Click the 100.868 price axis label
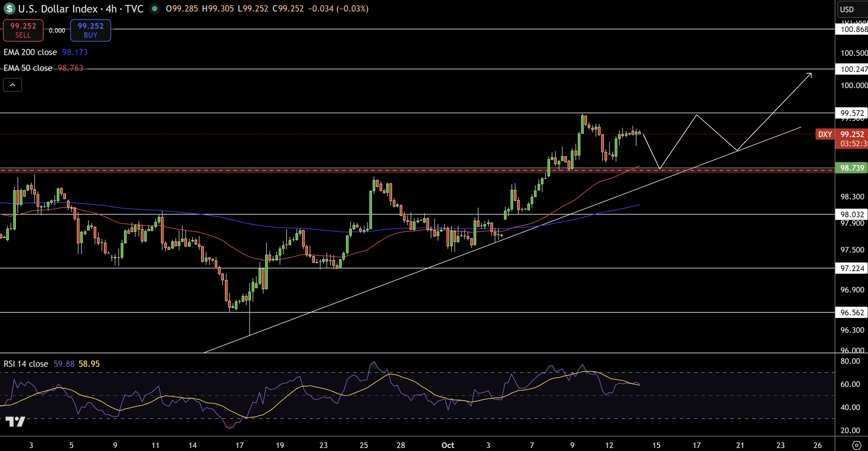Screen dimensions: 868x451 click(x=852, y=29)
